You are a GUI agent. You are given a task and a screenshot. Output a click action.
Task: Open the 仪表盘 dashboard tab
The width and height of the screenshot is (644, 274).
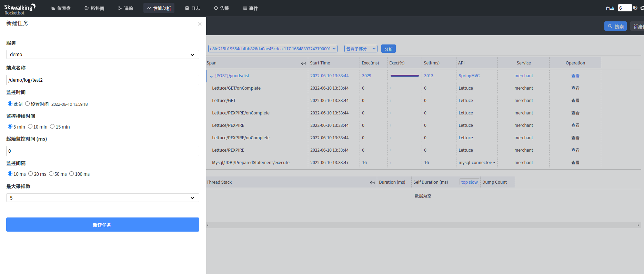coord(61,8)
